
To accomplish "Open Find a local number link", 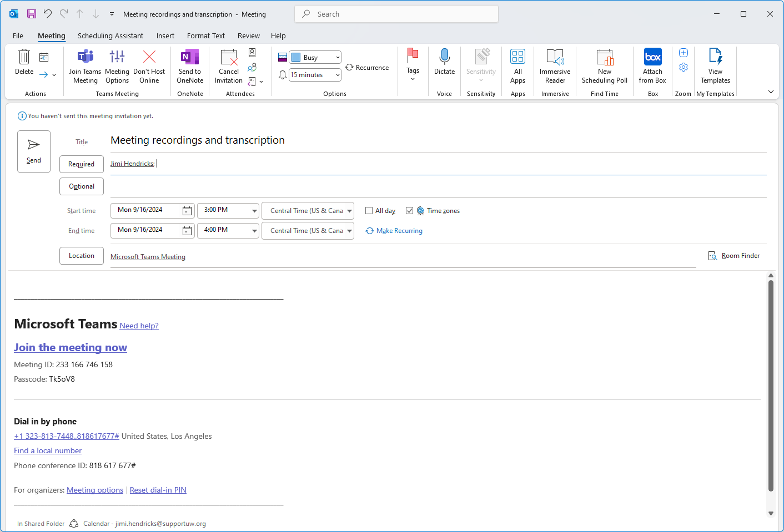I will [x=48, y=450].
